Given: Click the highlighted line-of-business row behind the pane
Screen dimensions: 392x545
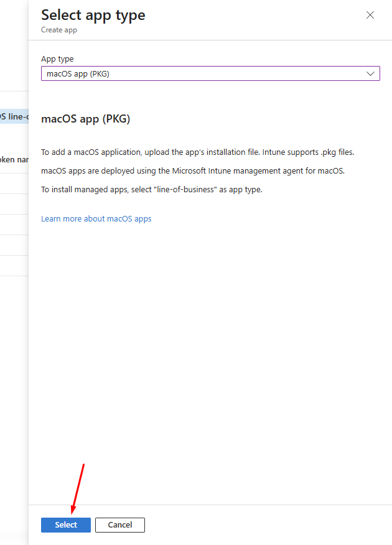Looking at the screenshot, I should (14, 116).
